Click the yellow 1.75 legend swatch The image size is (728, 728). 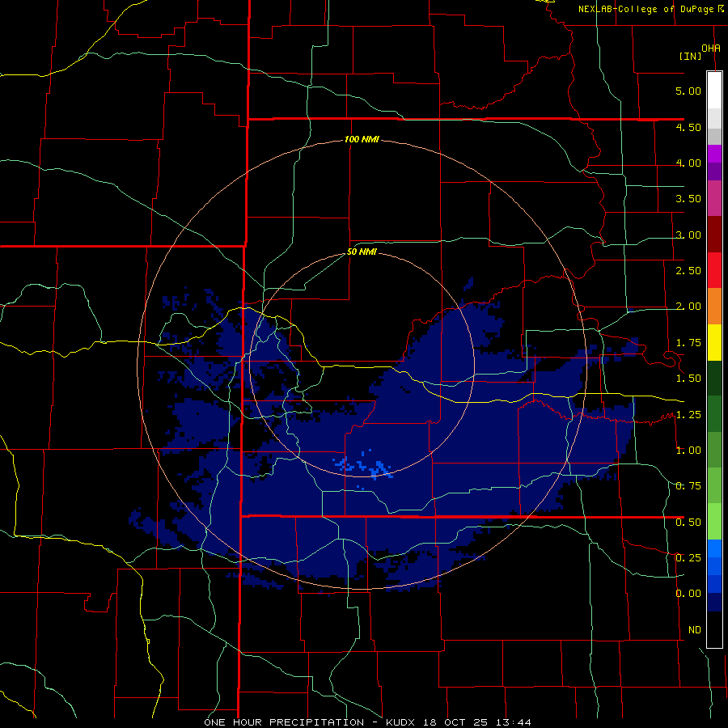(x=714, y=342)
